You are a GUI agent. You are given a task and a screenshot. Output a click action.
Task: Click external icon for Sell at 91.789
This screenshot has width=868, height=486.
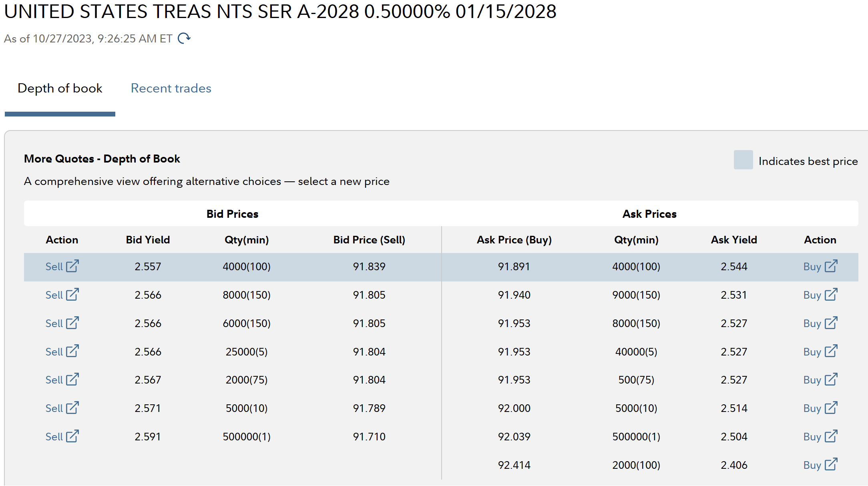coord(72,408)
